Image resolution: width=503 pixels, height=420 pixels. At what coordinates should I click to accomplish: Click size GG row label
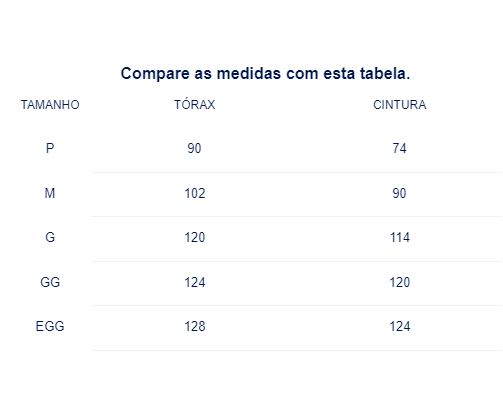50,282
